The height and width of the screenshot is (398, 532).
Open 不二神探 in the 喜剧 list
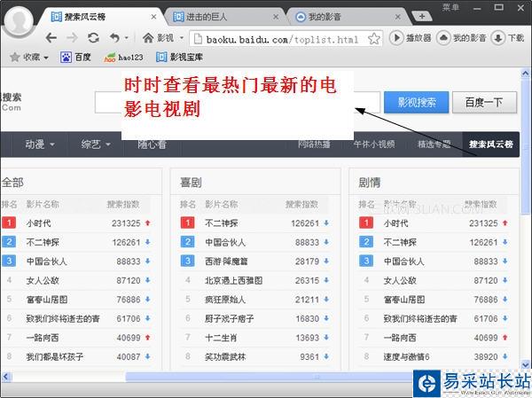click(221, 223)
